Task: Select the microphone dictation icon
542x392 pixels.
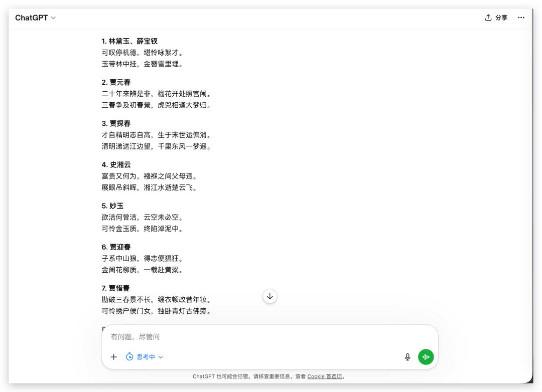Action: pyautogui.click(x=407, y=357)
